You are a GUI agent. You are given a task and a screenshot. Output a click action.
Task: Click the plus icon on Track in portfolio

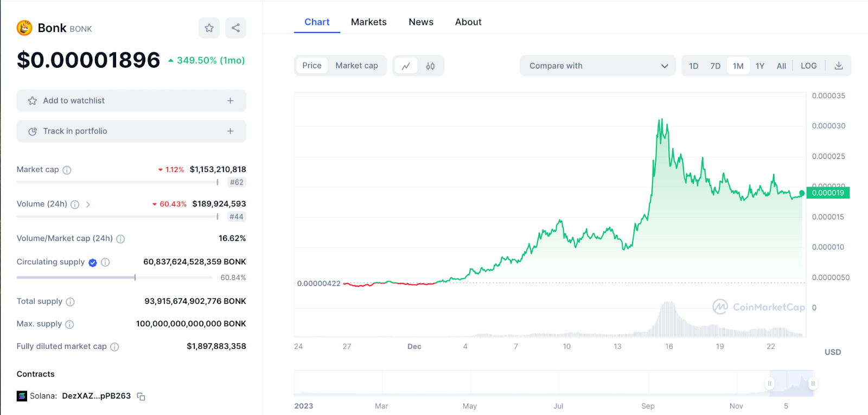(x=231, y=131)
